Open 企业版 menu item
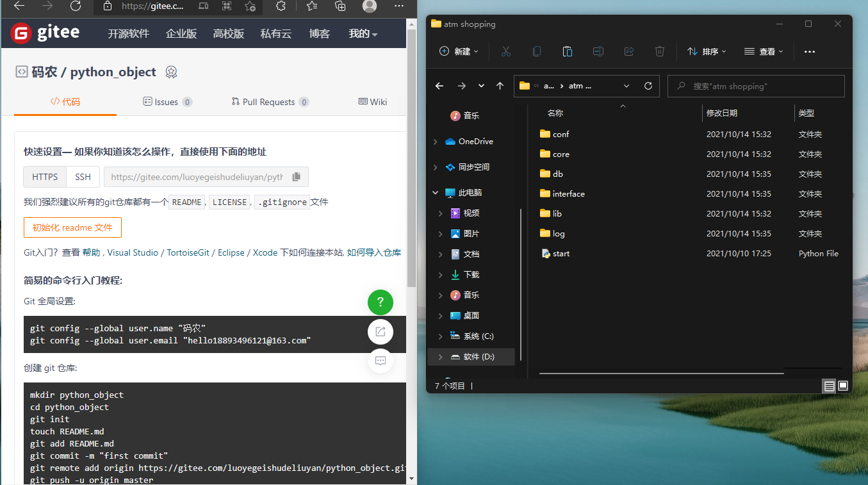The height and width of the screenshot is (485, 868). click(x=181, y=34)
